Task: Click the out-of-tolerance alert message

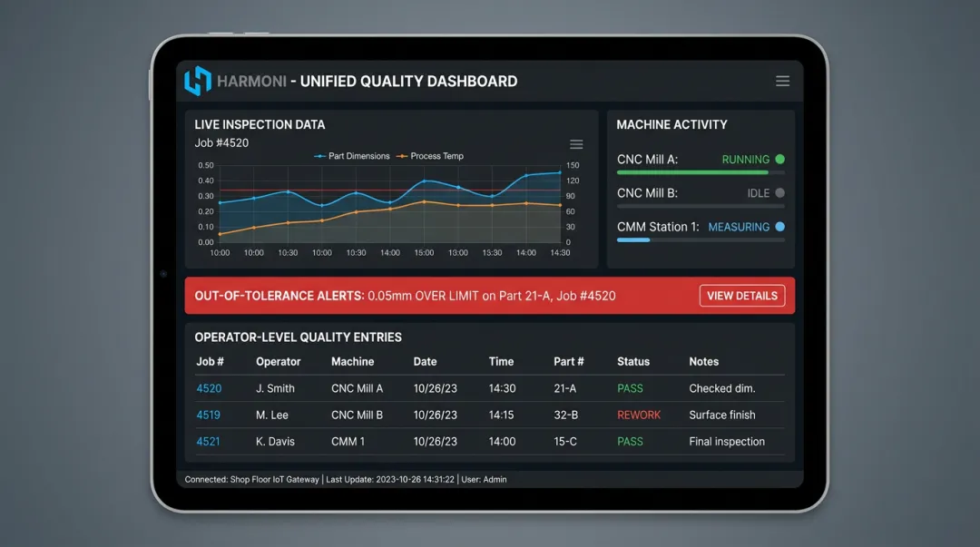Action: pyautogui.click(x=405, y=296)
